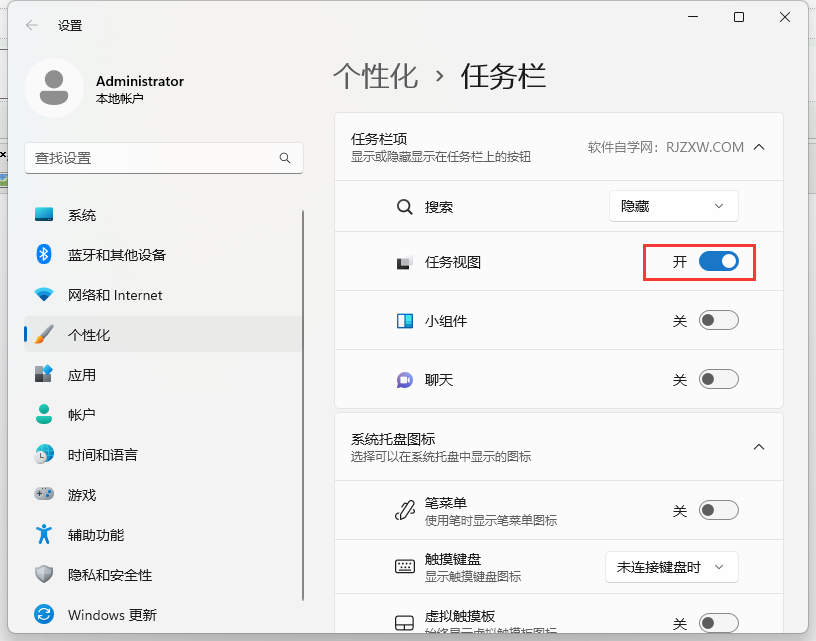Click the 网络和 Internet Wi-Fi icon
Image resolution: width=816 pixels, height=641 pixels.
(x=43, y=295)
